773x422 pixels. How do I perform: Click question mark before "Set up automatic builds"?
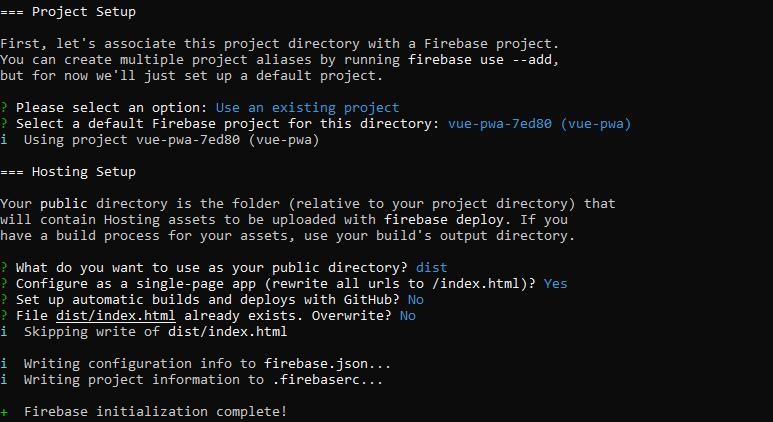(x=4, y=300)
